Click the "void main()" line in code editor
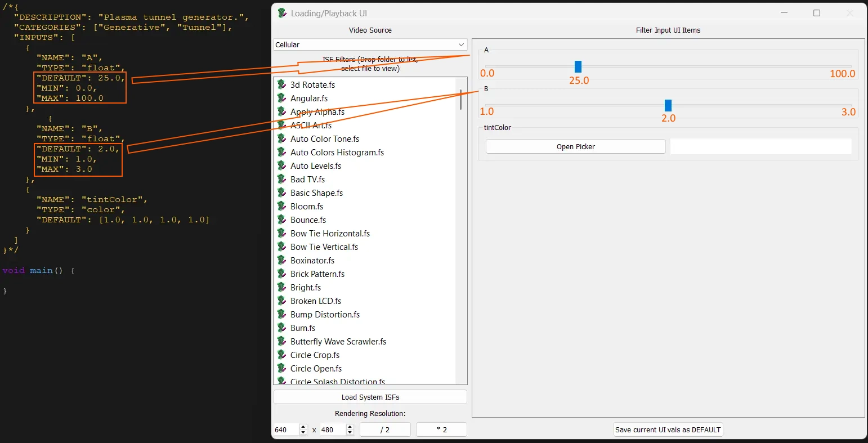The width and height of the screenshot is (868, 443). (38, 270)
